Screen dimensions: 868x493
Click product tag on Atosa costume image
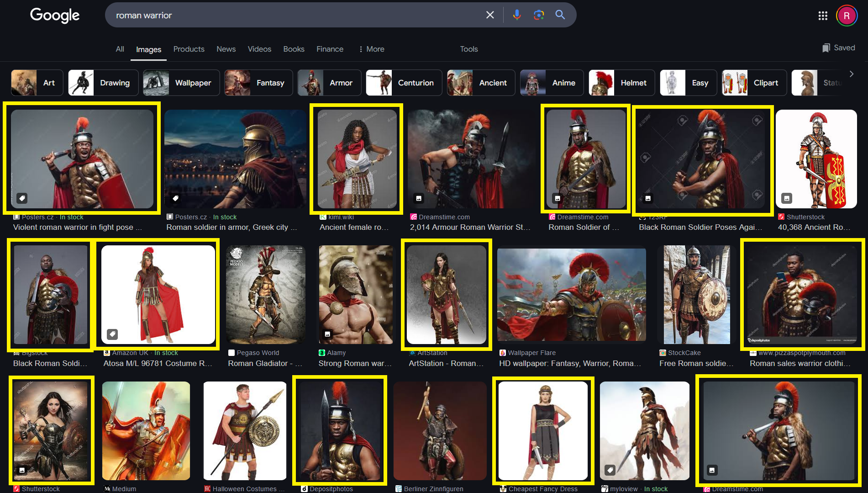tap(112, 334)
